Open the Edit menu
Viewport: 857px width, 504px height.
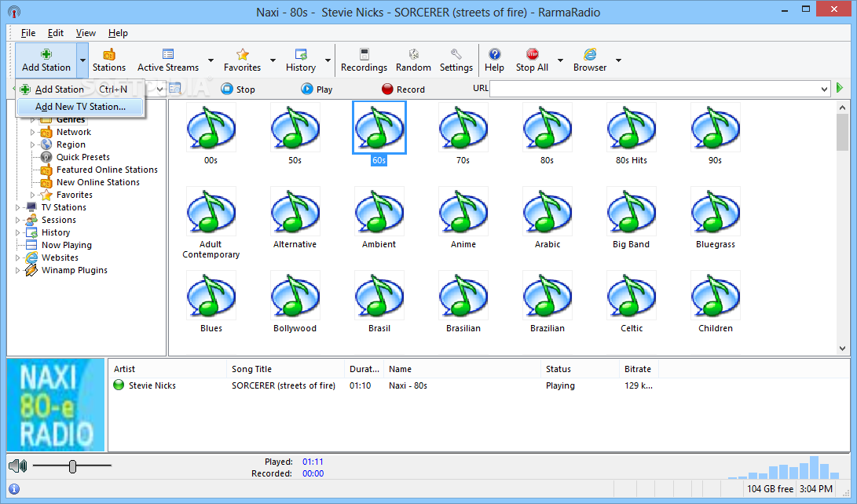(55, 33)
